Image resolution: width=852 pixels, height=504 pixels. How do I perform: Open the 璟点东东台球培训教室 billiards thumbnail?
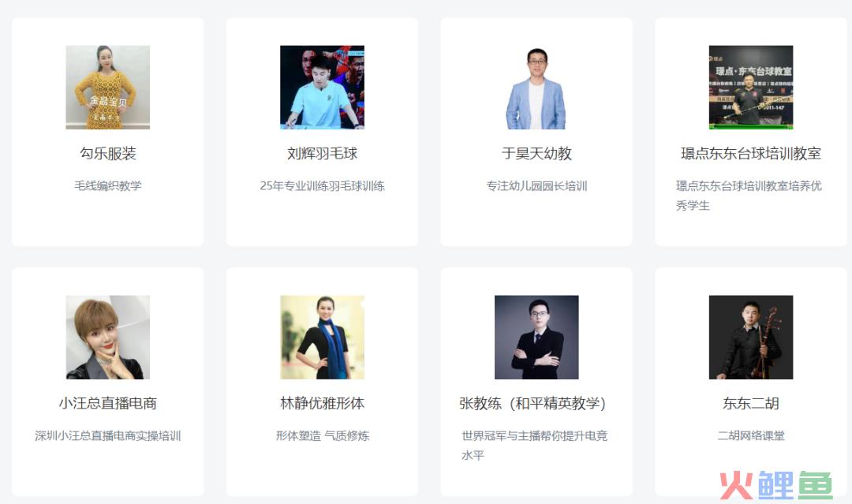click(751, 88)
